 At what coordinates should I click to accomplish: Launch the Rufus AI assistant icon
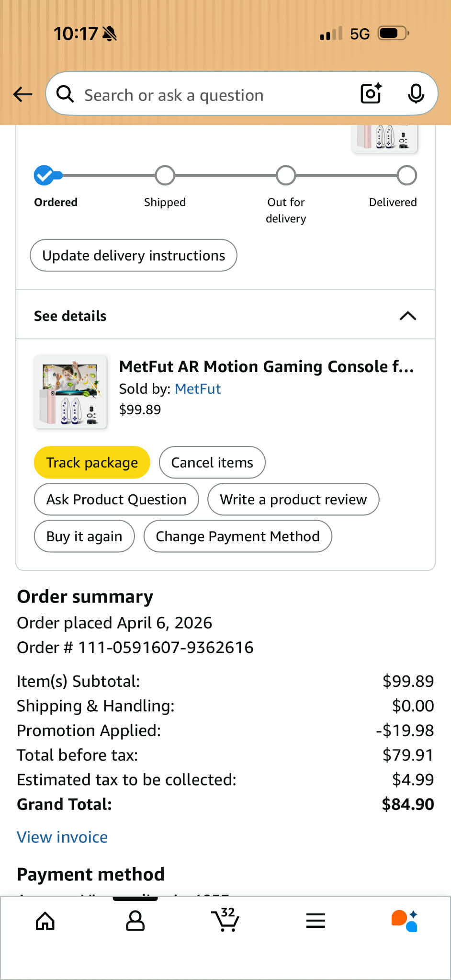click(405, 920)
